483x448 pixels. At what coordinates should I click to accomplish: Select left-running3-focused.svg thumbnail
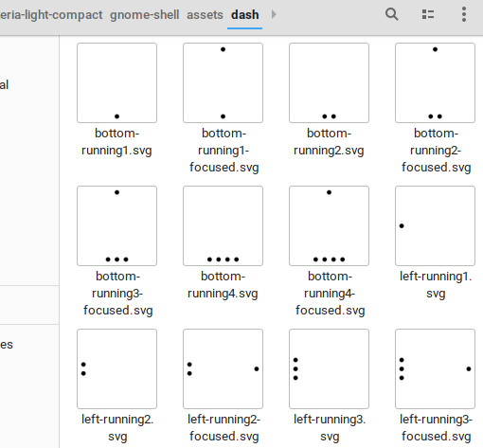pyautogui.click(x=435, y=368)
